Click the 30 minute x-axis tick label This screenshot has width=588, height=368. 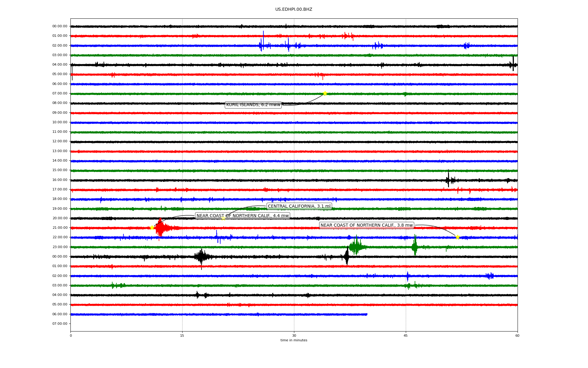(x=294, y=335)
